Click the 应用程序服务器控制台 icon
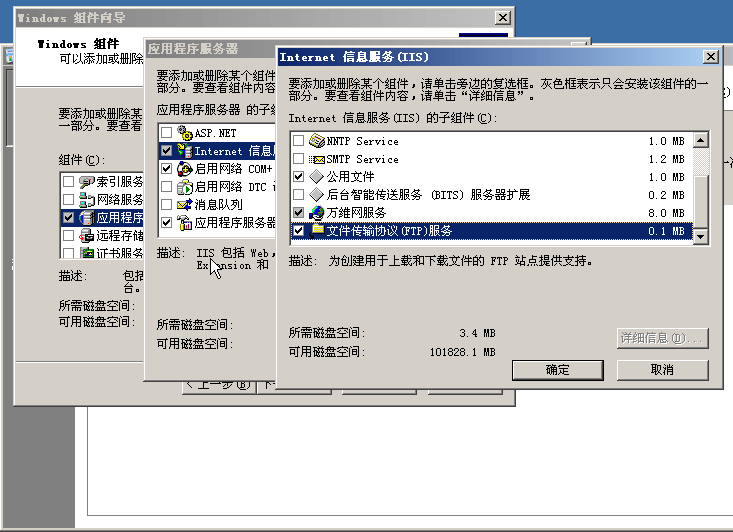 pos(185,223)
